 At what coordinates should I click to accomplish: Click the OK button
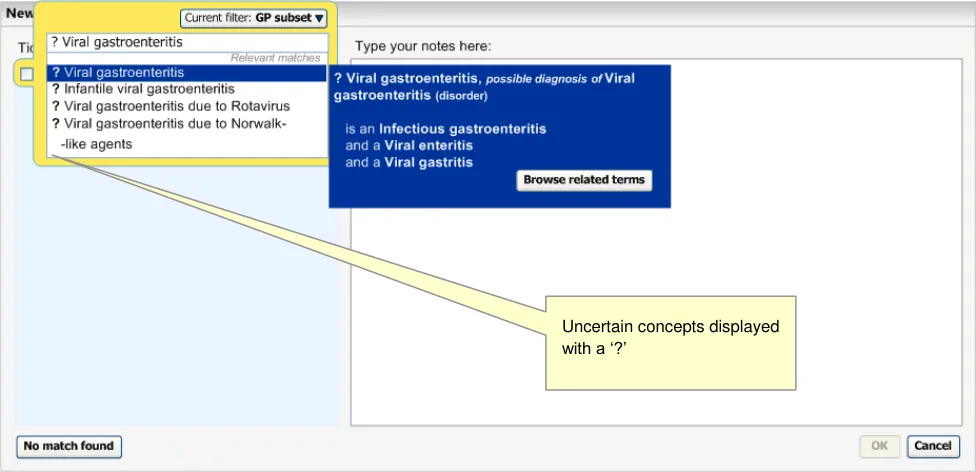(x=879, y=446)
